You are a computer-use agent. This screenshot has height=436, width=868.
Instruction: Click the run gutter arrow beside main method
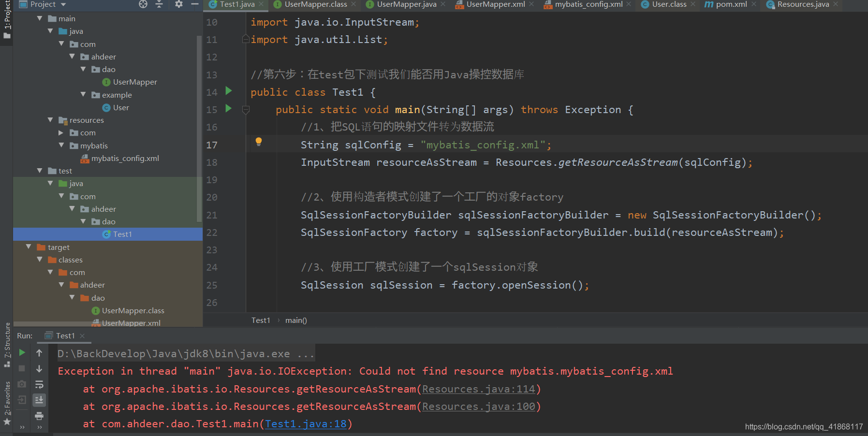(229, 108)
